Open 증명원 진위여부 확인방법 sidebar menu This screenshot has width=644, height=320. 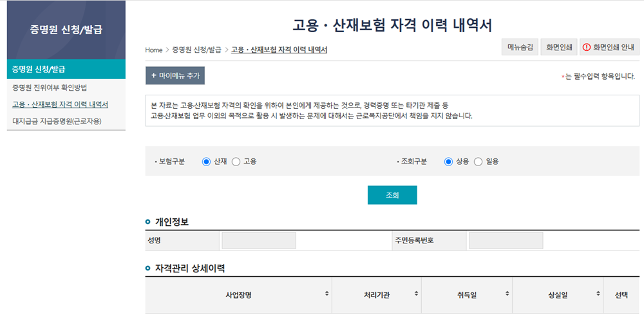tap(50, 88)
